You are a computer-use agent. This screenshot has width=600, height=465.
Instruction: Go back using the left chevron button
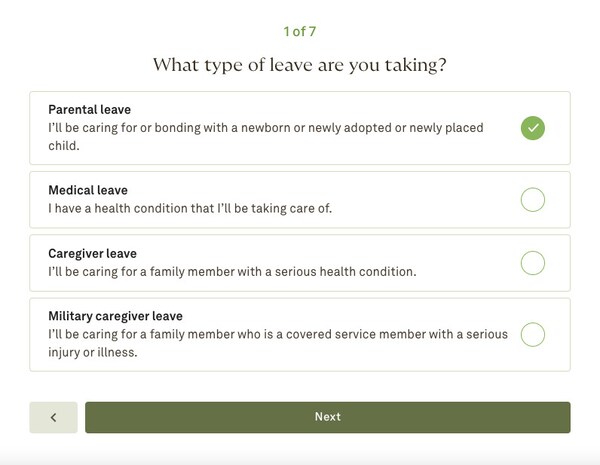pyautogui.click(x=53, y=417)
